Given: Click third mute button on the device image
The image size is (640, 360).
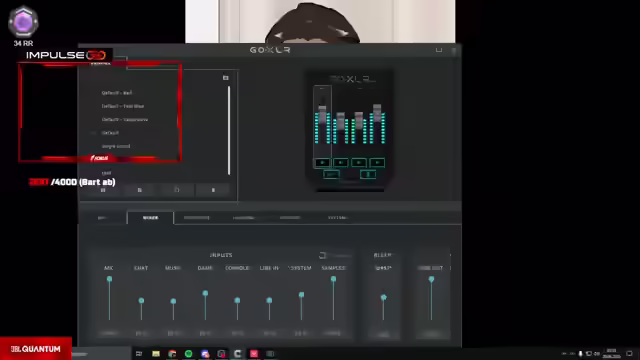Looking at the screenshot, I should [x=359, y=163].
